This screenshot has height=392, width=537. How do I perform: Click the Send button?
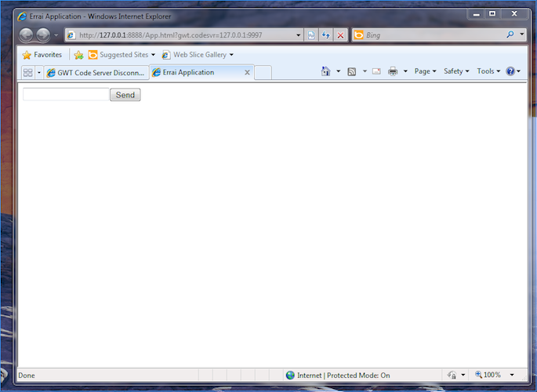[x=125, y=95]
